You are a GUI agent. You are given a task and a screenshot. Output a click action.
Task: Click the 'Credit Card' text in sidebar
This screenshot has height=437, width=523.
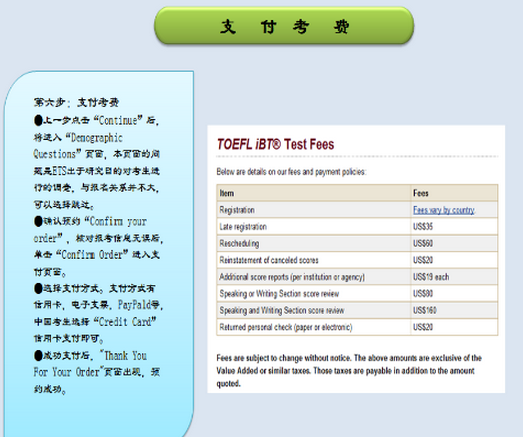click(x=124, y=322)
